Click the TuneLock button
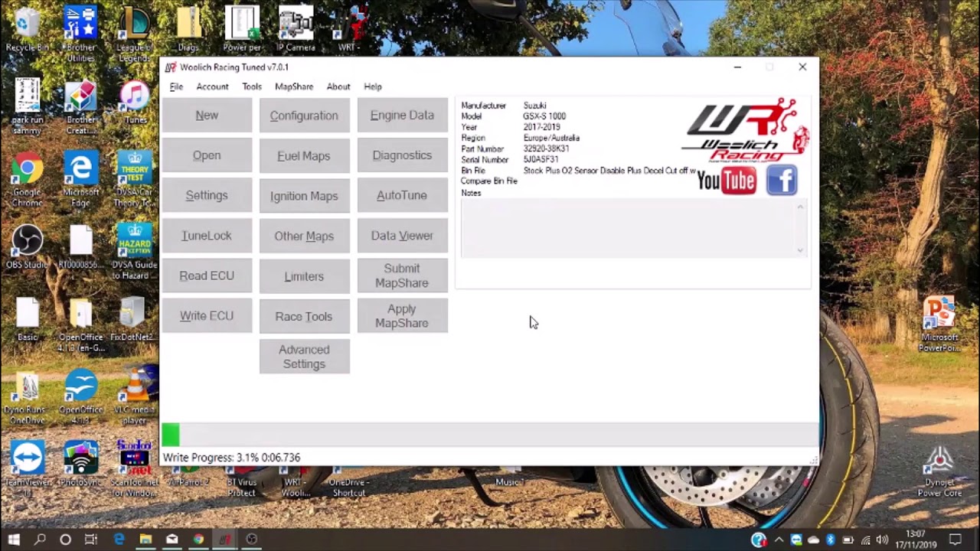This screenshot has width=980, height=551. click(x=207, y=236)
